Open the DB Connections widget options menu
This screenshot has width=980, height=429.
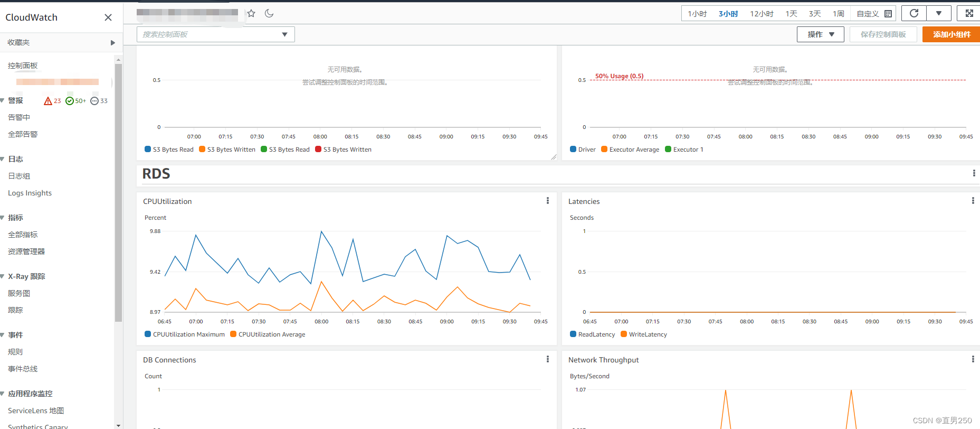(548, 359)
